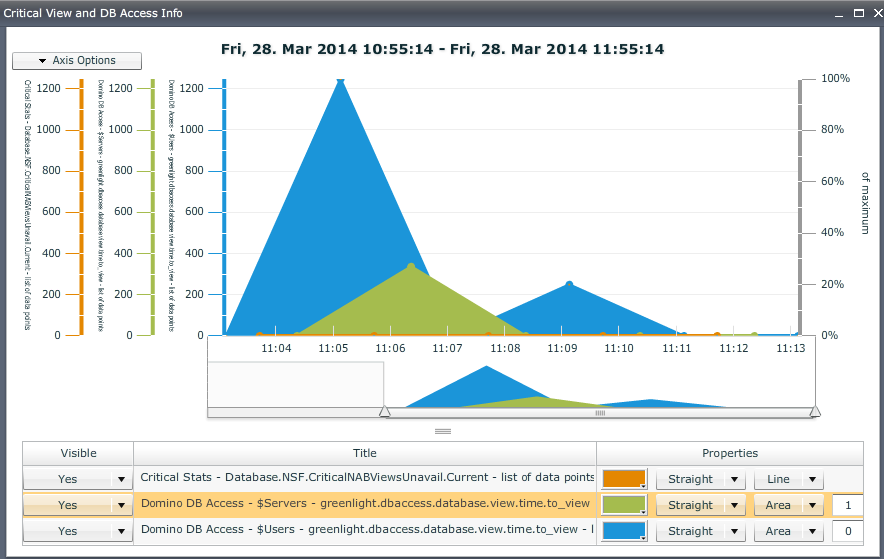This screenshot has height=559, width=884.
Task: Toggle visibility of the Critical Stats series
Action: (x=78, y=479)
